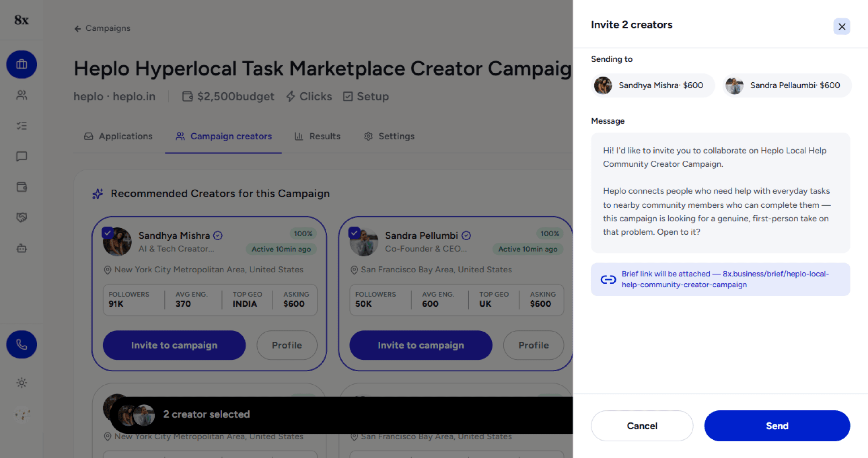Close the Invite 2 creators panel

coord(842,26)
